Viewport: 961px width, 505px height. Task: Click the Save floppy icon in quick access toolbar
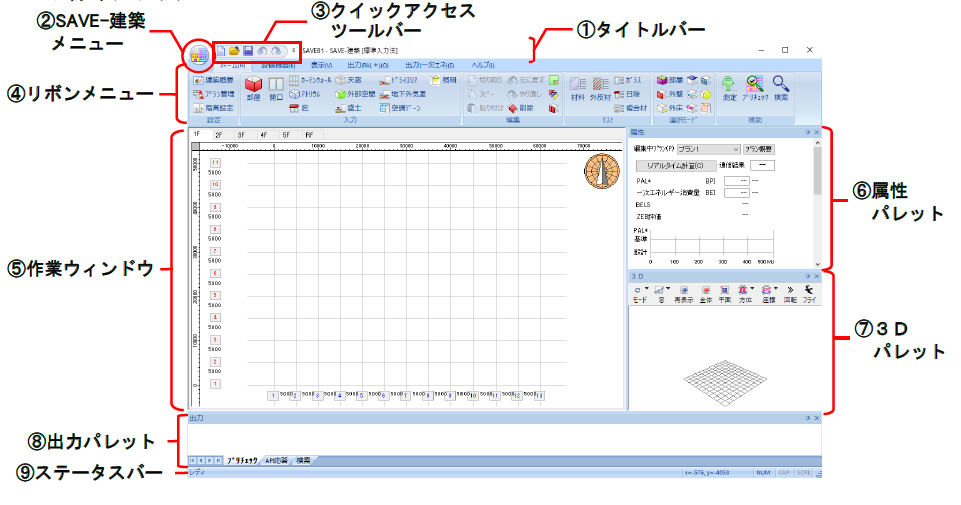(248, 51)
